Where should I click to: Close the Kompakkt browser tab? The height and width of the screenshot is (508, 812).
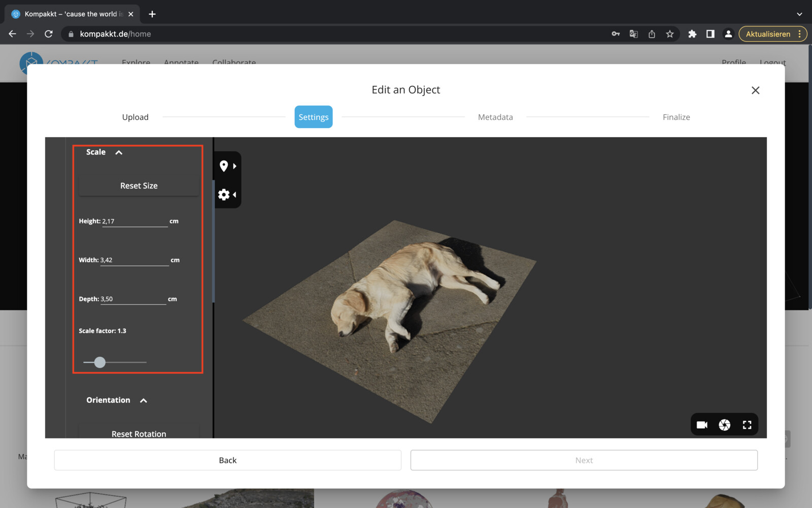131,14
